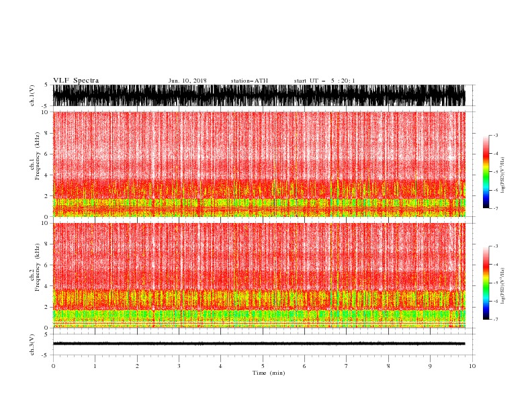Click the '4' kHz tick on ch.2 frequency axis
Screen dimensions: 532x411
click(x=46, y=286)
